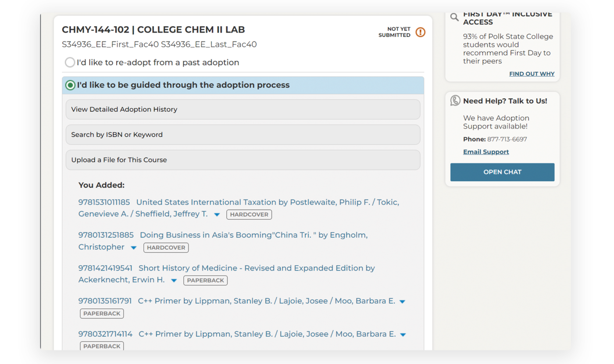Click the phone icon beside Need Help

[455, 101]
